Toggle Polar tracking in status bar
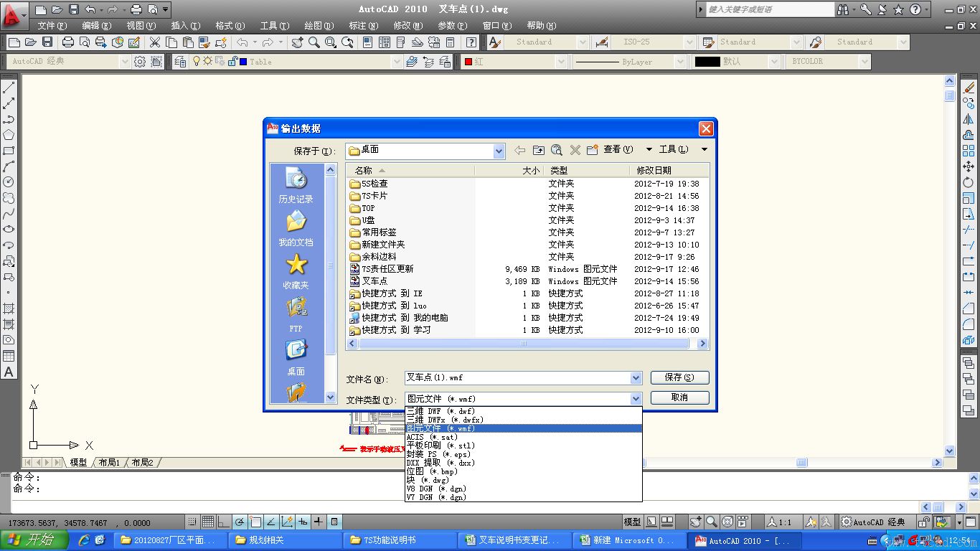 [x=240, y=522]
